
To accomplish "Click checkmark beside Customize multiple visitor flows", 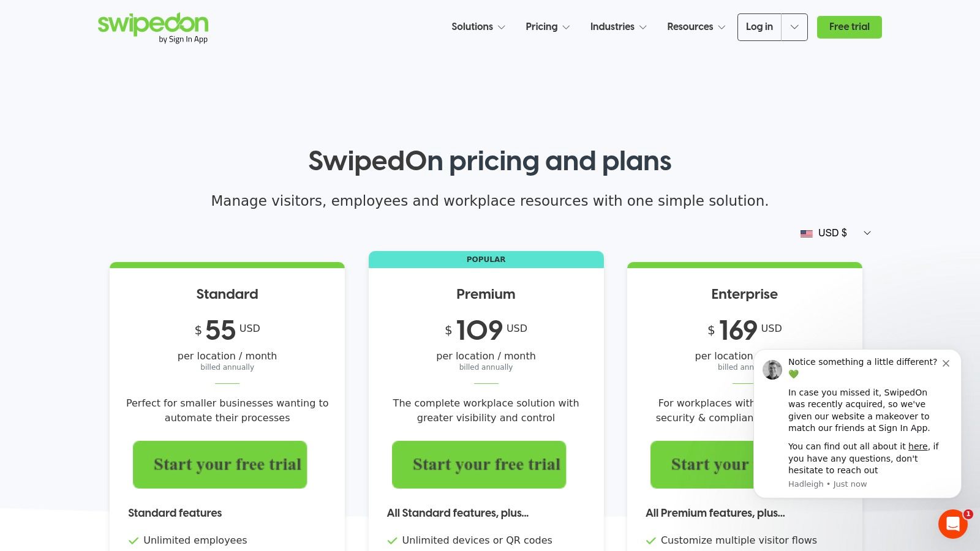I will click(651, 541).
